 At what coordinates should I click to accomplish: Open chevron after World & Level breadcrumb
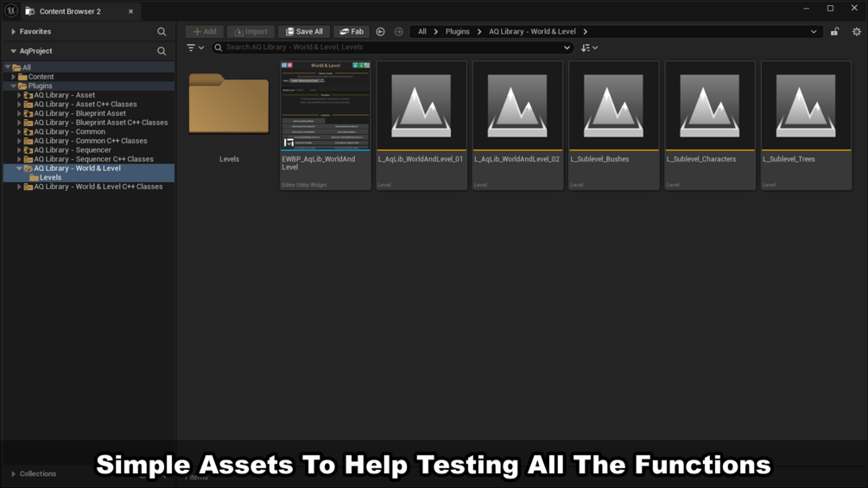[585, 32]
